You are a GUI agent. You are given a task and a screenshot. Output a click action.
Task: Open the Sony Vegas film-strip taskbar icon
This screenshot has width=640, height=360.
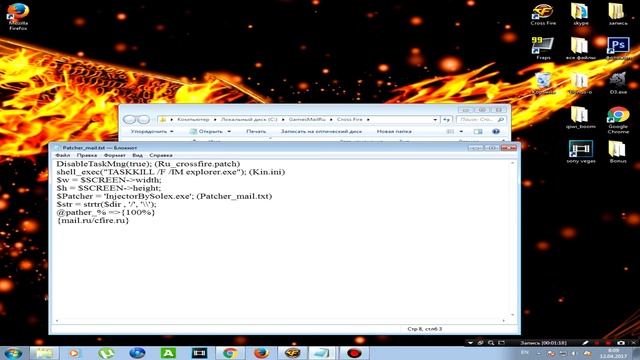199,353
